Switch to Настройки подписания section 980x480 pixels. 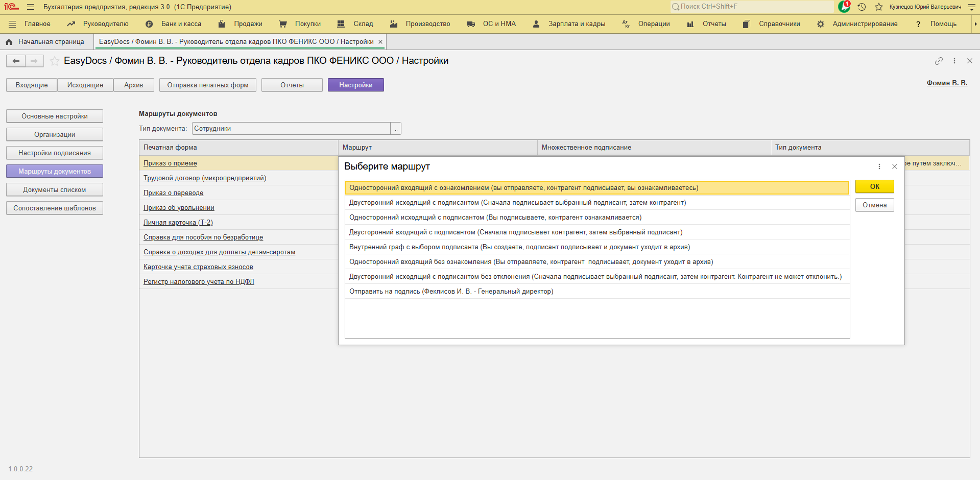55,153
